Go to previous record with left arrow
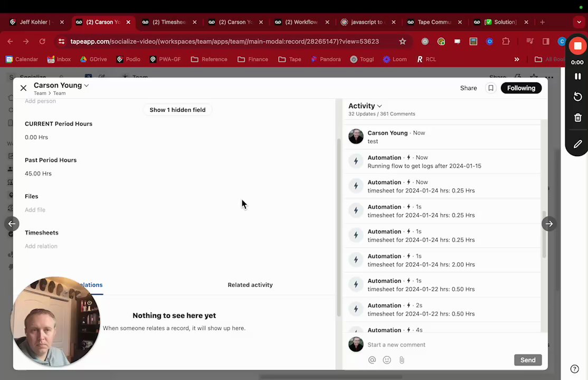 12,224
